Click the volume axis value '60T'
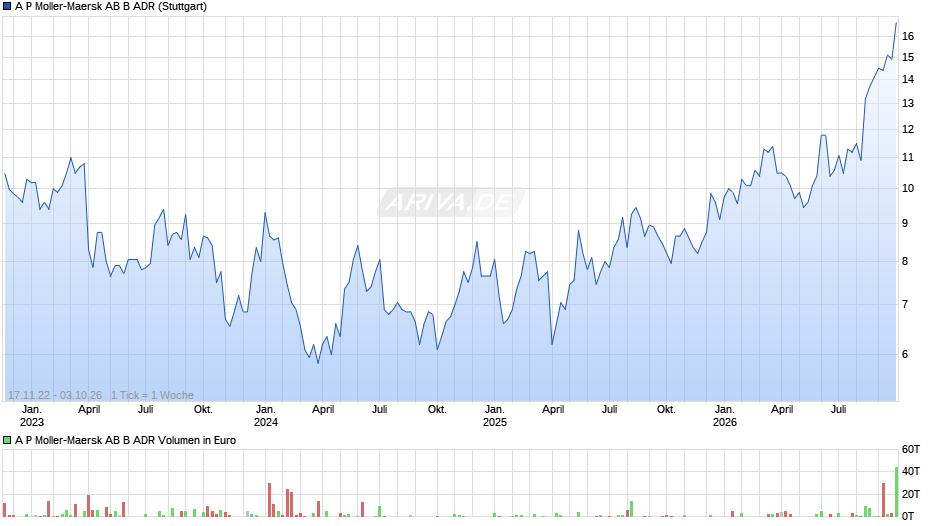The height and width of the screenshot is (526, 940). tap(911, 449)
